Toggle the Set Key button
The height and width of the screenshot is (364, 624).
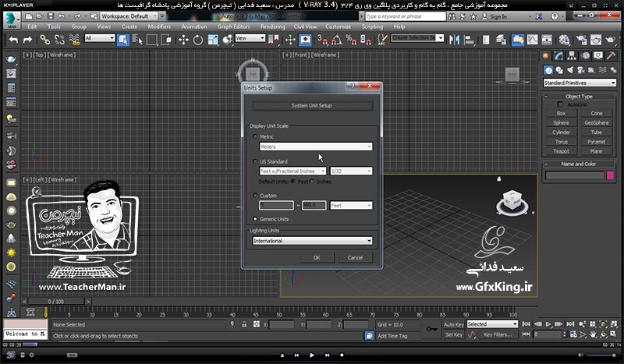click(x=454, y=335)
